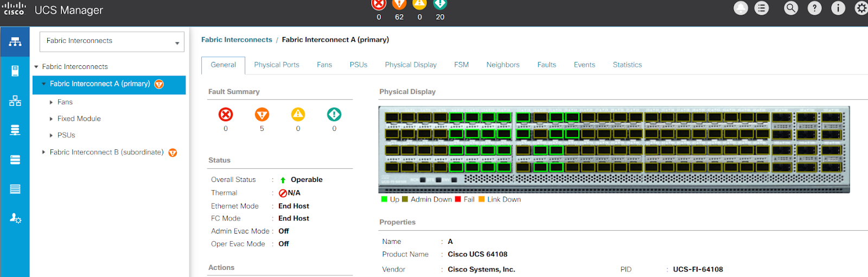
Task: Click the Cisco logo
Action: 14,9
